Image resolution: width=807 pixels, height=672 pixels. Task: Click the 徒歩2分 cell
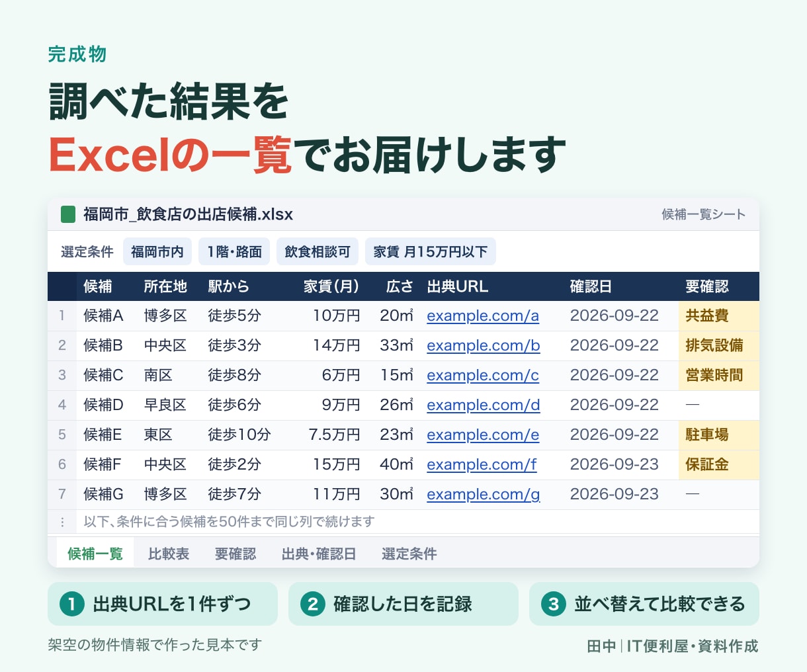click(235, 464)
